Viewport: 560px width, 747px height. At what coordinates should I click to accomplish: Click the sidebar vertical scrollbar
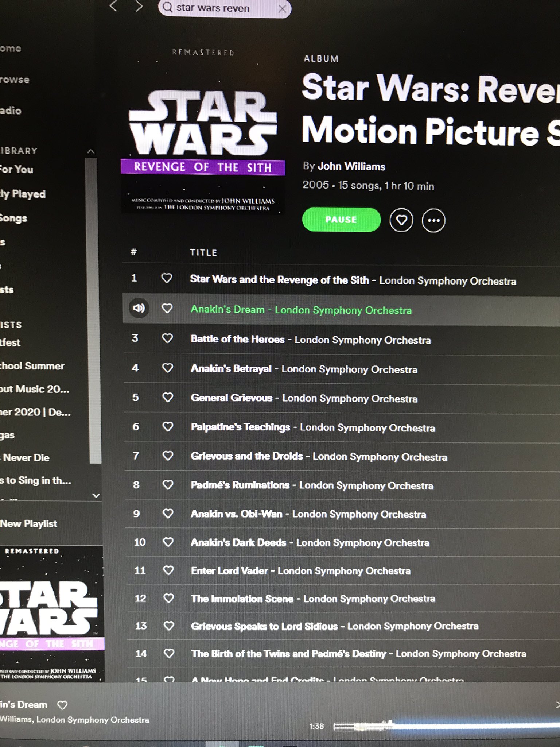point(94,310)
